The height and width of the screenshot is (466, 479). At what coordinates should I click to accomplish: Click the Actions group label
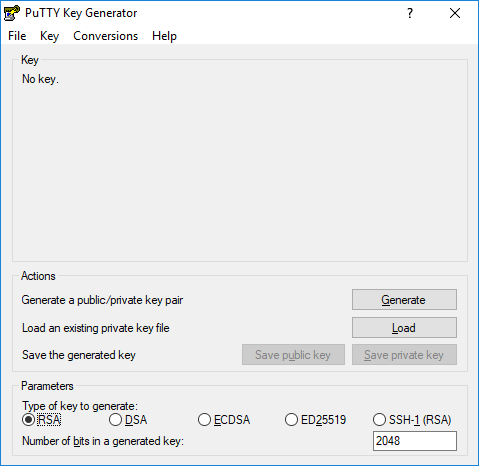38,276
